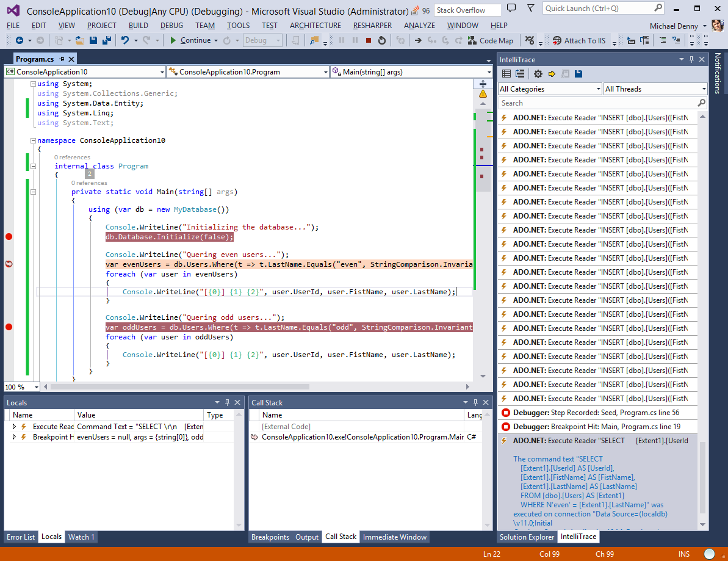
Task: Switch to the Immediate Window tab
Action: pos(395,537)
